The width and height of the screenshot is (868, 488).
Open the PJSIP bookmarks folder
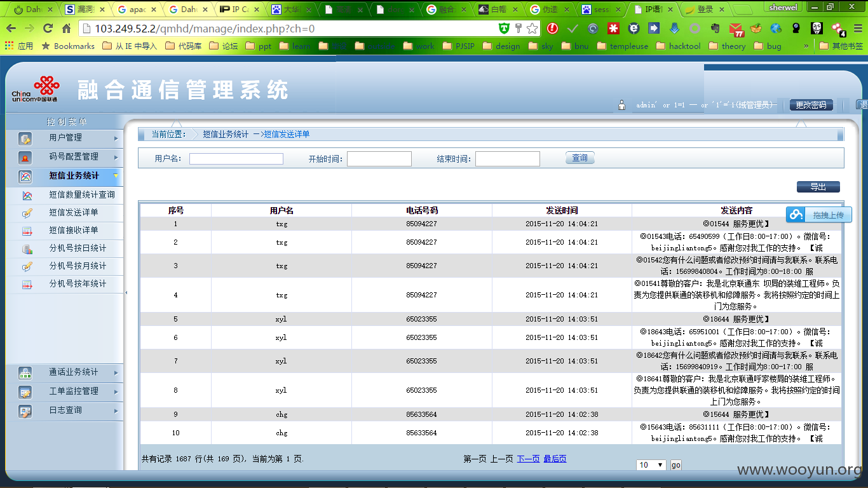click(x=458, y=46)
